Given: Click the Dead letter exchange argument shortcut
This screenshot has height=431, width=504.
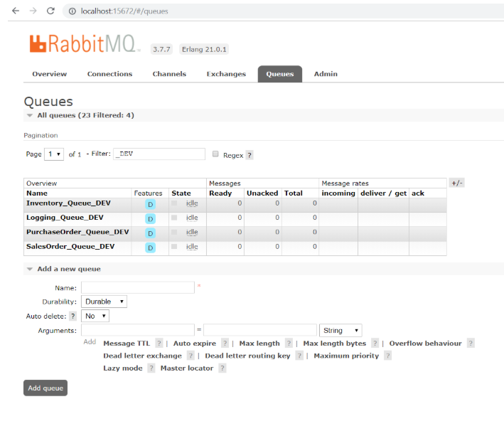Looking at the screenshot, I should (x=142, y=356).
